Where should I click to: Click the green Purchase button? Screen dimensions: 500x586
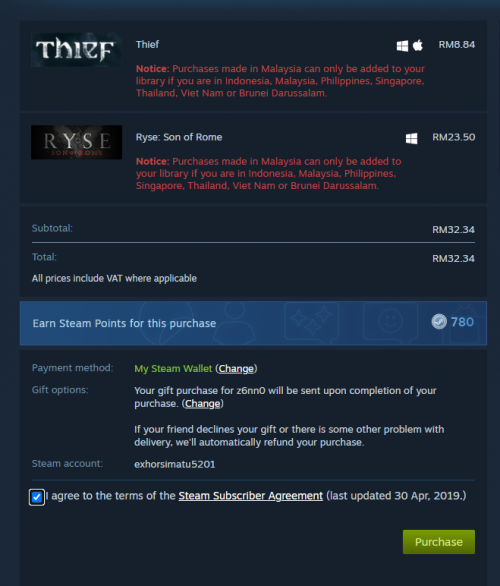(439, 542)
